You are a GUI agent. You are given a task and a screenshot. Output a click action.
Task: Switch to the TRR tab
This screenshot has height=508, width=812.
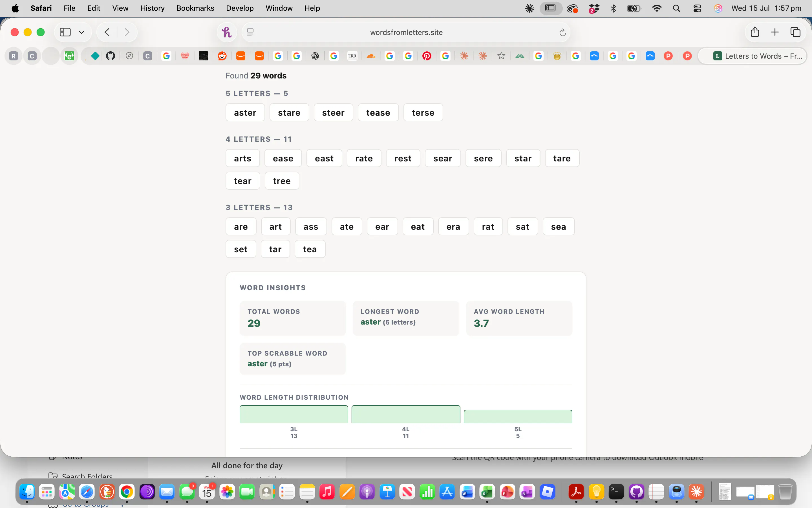tap(352, 56)
